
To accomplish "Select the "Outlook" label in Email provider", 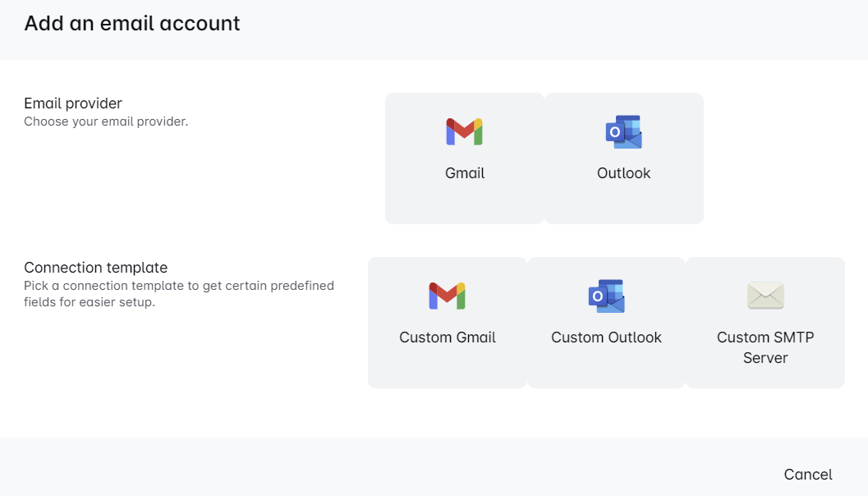I will tap(623, 173).
